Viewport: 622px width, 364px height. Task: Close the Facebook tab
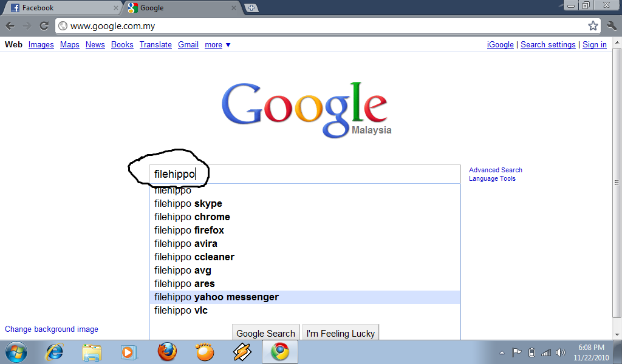pos(116,8)
